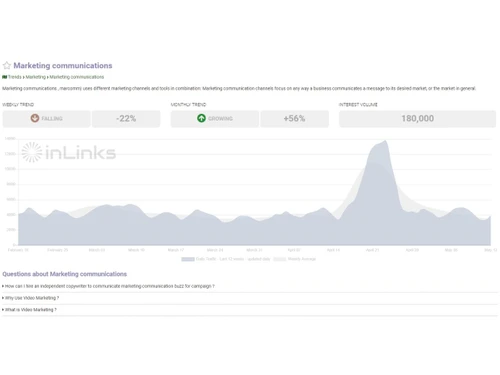
Task: Open the Trends breadcrumb link
Action: 15,77
